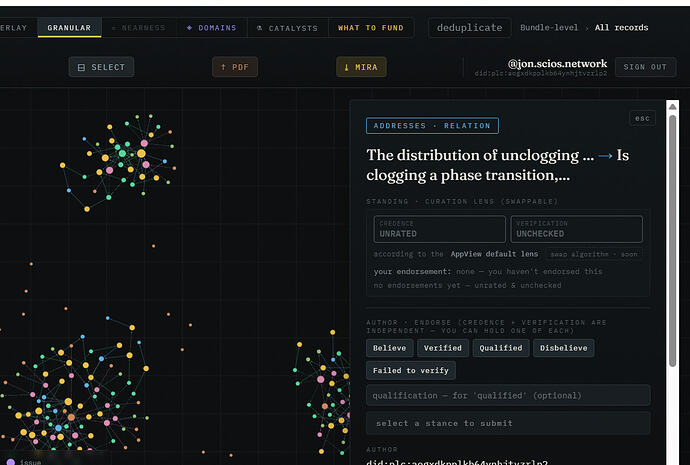690x465 pixels.
Task: Click the PDF upload button
Action: coord(235,67)
